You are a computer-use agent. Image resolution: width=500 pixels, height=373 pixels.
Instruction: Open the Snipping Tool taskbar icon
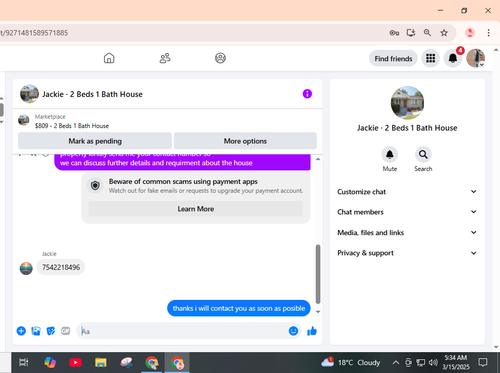[x=126, y=362]
